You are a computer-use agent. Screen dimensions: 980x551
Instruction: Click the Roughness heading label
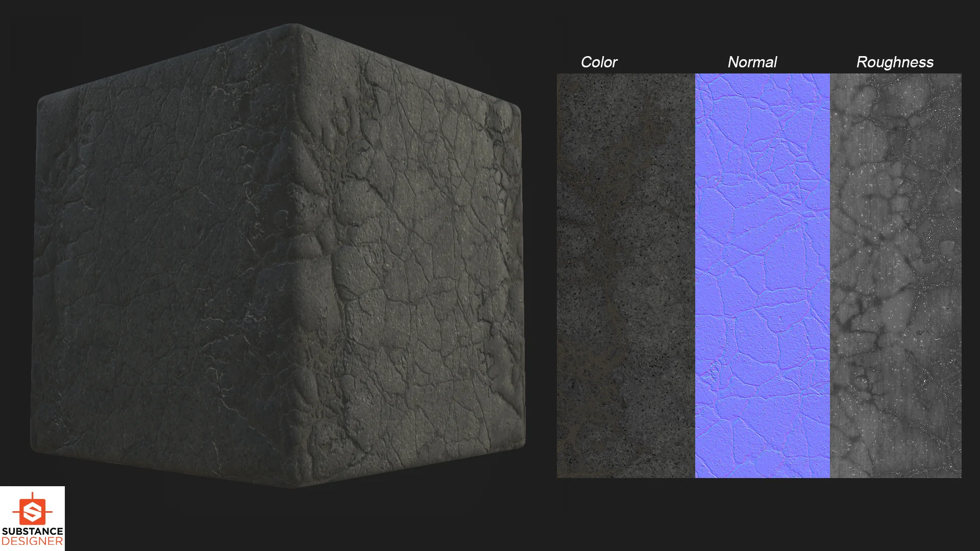point(894,62)
